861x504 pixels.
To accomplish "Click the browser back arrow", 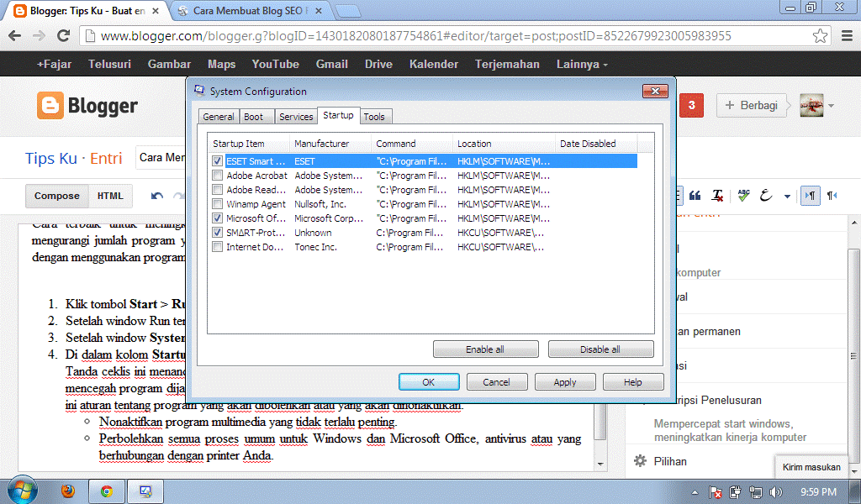I will [x=15, y=35].
